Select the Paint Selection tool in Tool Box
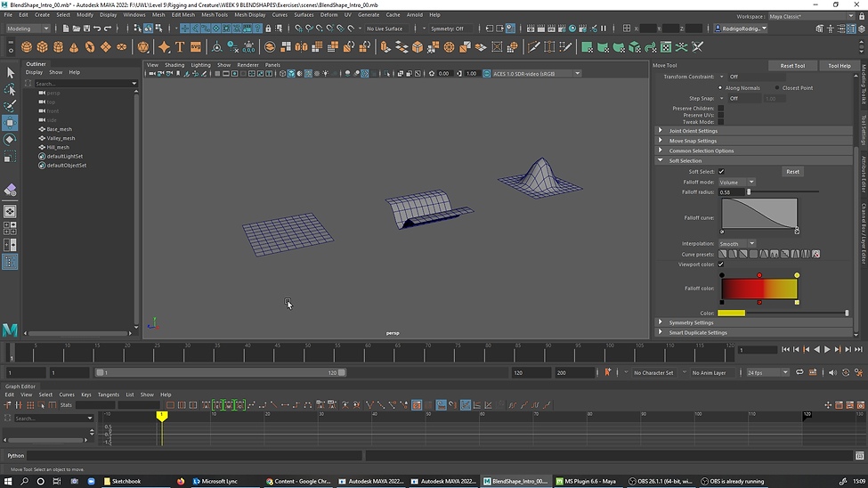Viewport: 868px width, 488px height. pos(10,106)
